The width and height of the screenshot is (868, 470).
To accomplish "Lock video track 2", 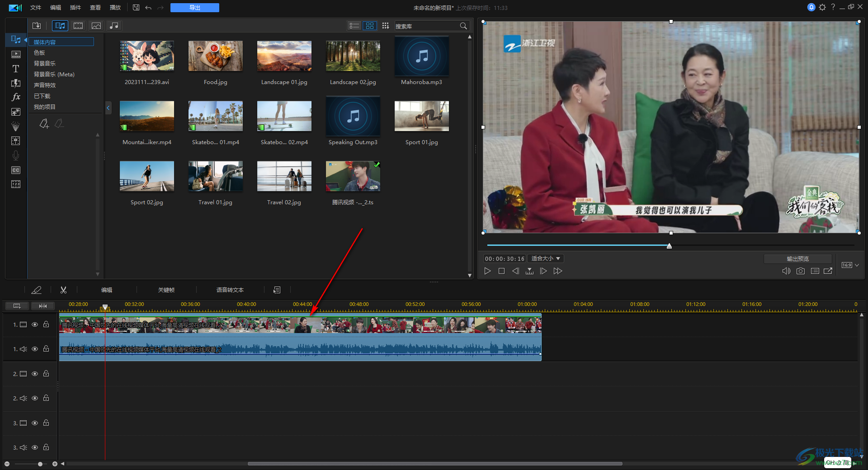I will click(x=46, y=373).
